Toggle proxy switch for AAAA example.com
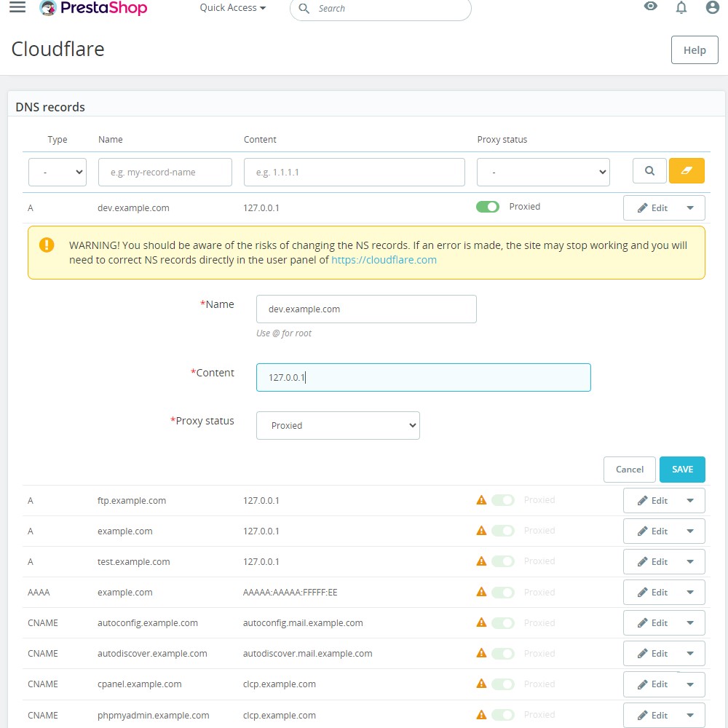 pyautogui.click(x=503, y=592)
